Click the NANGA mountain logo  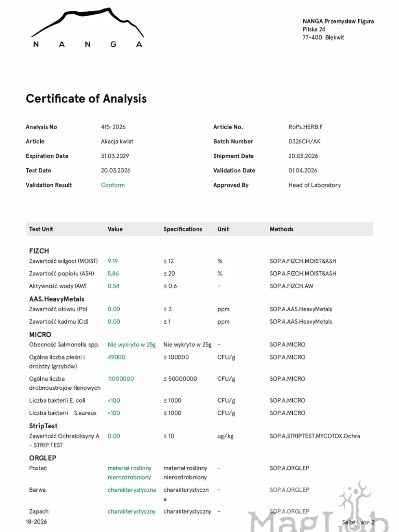[88, 28]
